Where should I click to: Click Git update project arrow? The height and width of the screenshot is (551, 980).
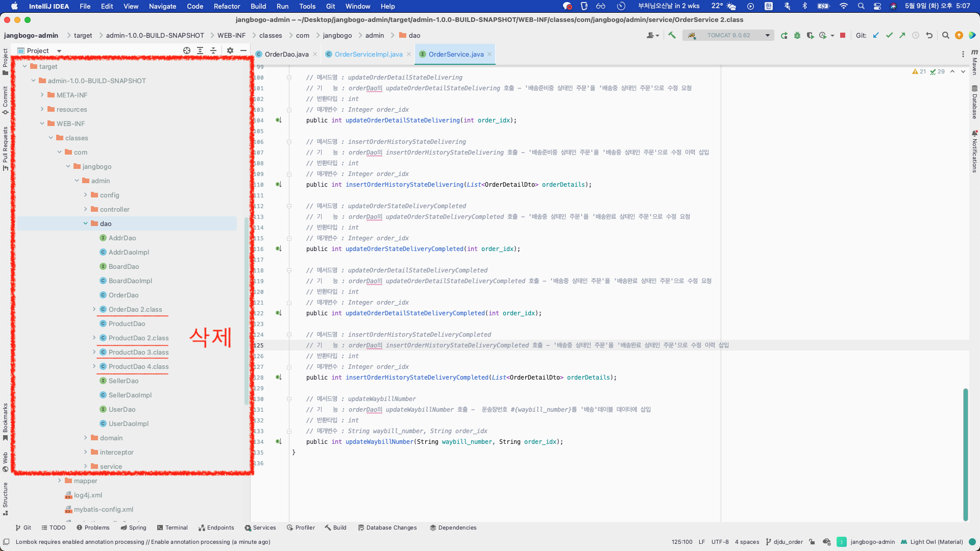876,35
